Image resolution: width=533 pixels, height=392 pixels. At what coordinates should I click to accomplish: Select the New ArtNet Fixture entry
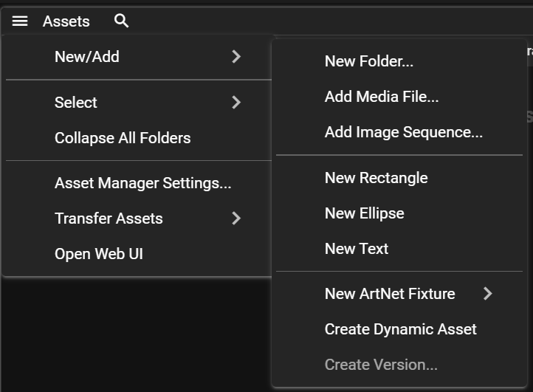pos(389,294)
